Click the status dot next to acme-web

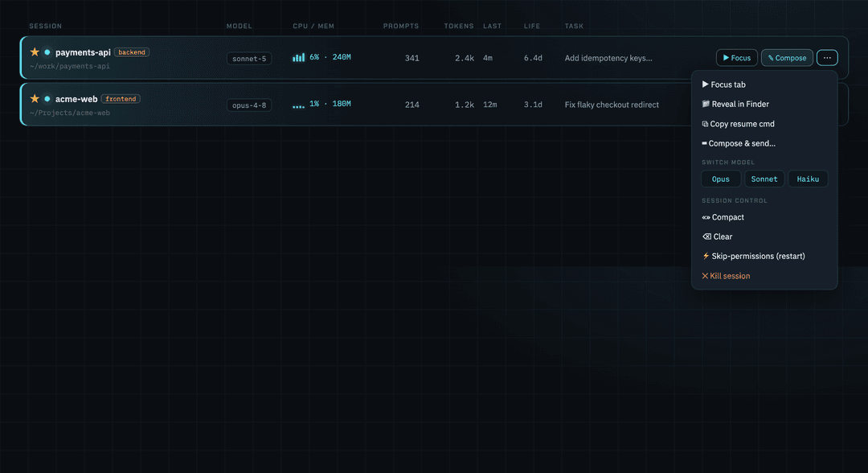[47, 99]
